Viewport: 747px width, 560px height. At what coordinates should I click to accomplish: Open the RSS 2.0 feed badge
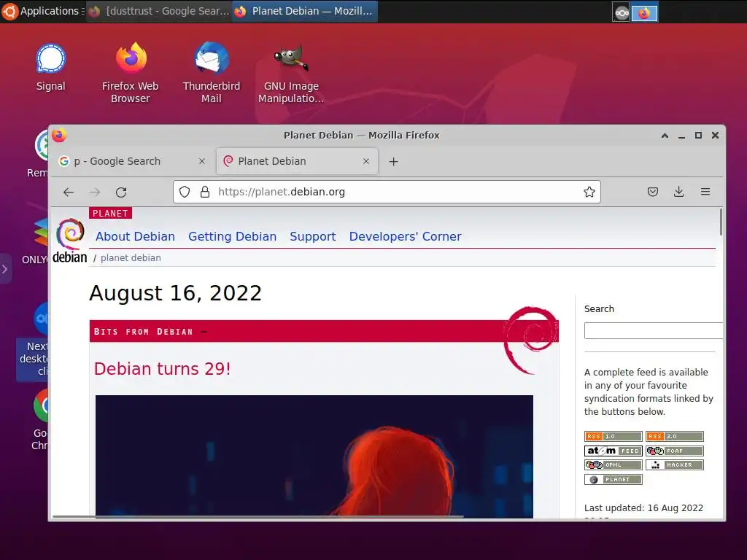[675, 436]
